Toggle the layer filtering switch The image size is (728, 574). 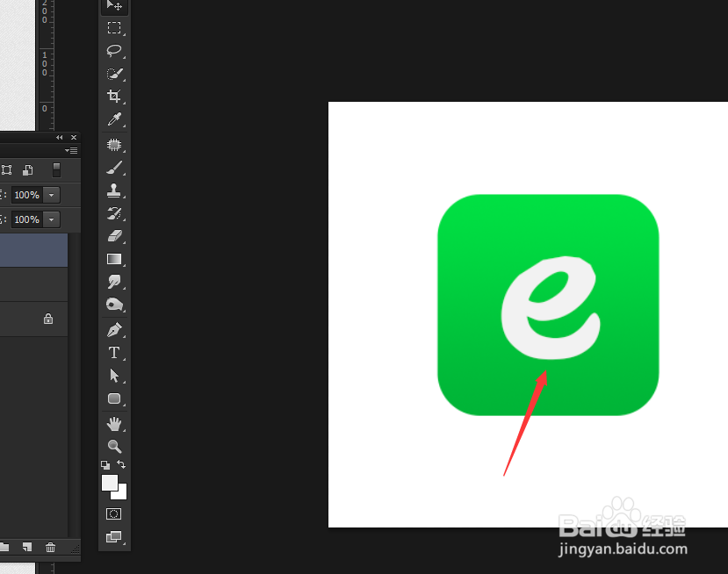57,170
